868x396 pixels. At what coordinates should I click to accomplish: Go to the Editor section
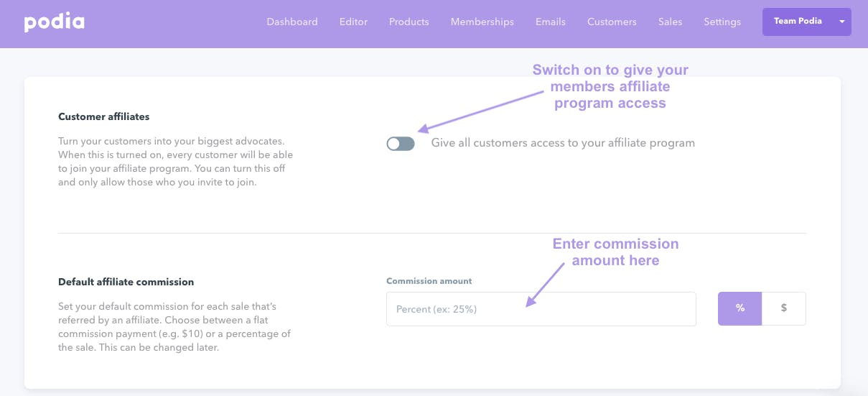[x=353, y=22]
